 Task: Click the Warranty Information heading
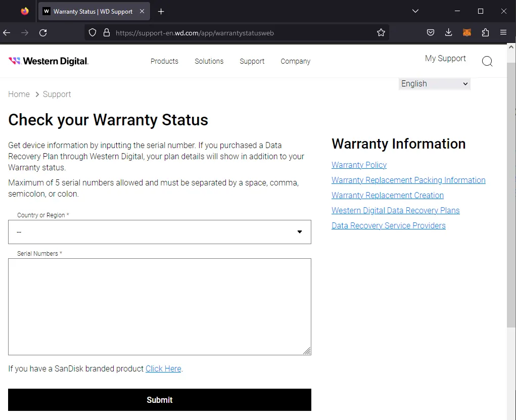[399, 144]
